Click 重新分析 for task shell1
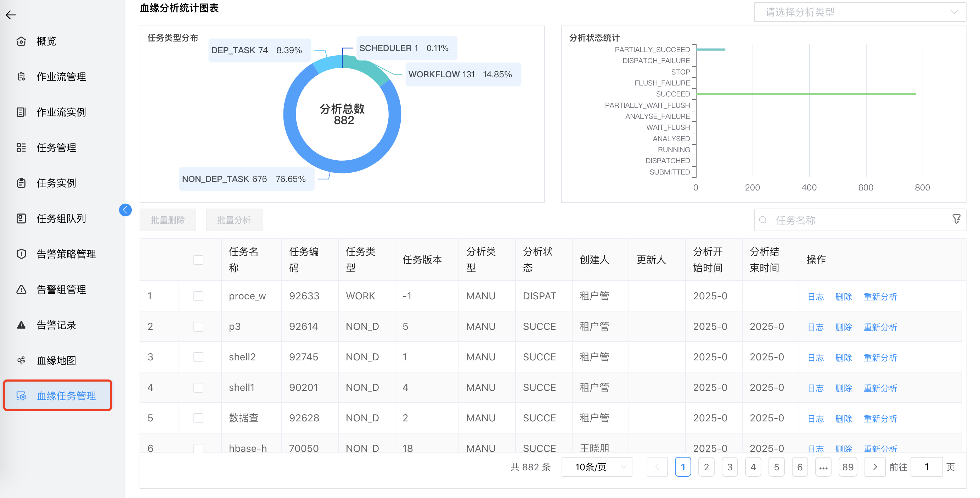Screen dimensions: 980x498 [880, 388]
